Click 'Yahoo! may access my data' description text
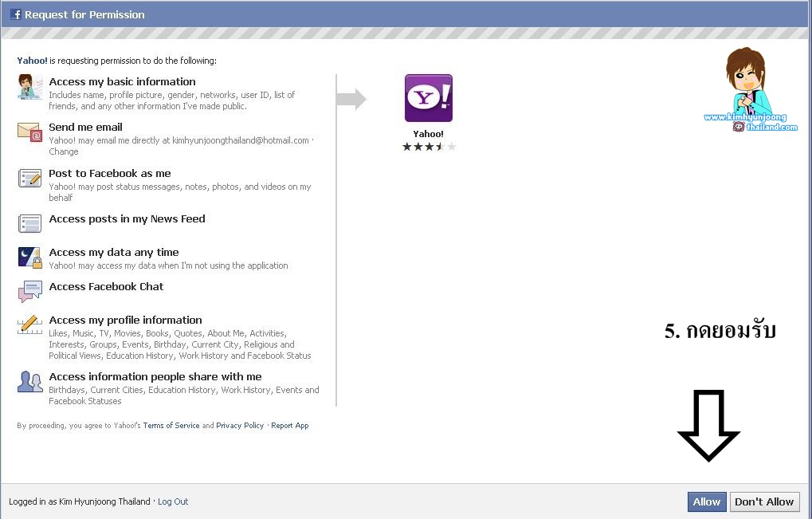 click(x=168, y=265)
